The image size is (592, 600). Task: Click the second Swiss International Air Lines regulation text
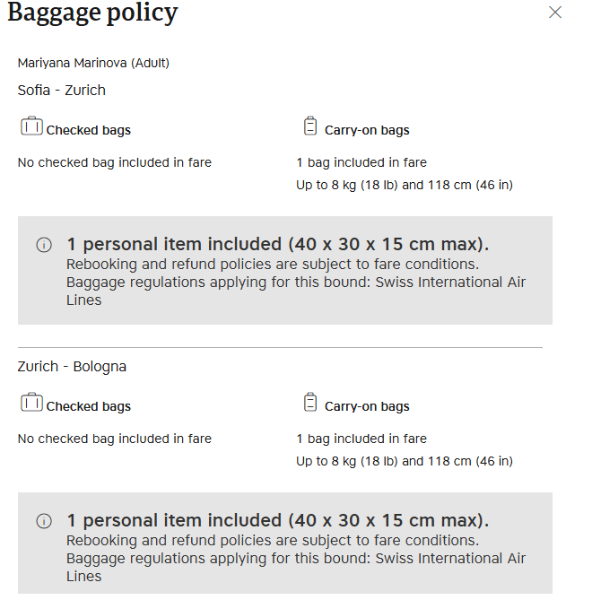296,567
